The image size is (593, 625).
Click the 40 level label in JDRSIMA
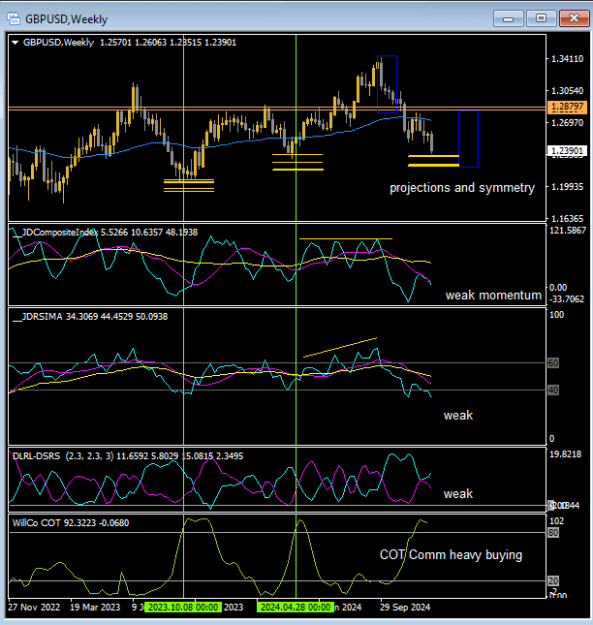pyautogui.click(x=553, y=390)
